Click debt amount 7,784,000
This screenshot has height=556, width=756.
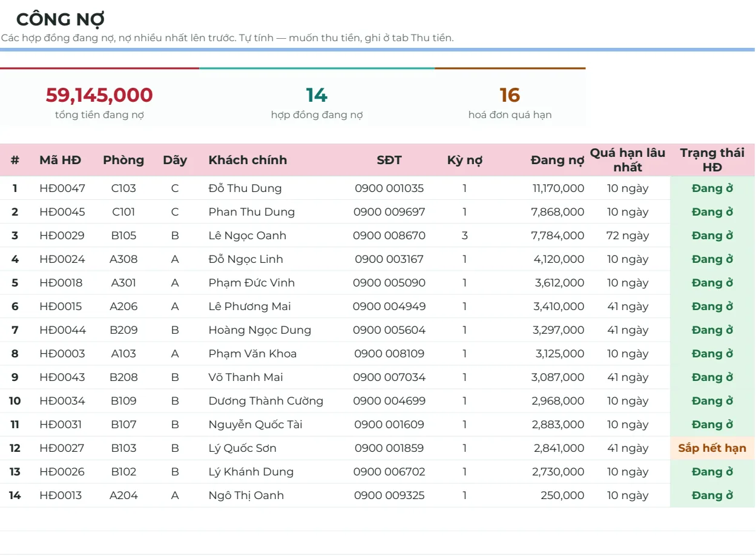[557, 236]
